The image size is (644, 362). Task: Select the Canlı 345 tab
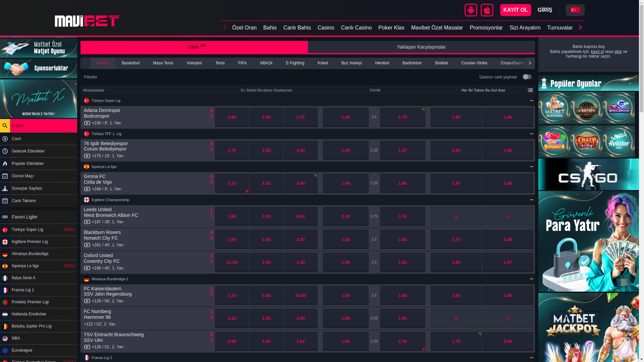(194, 47)
